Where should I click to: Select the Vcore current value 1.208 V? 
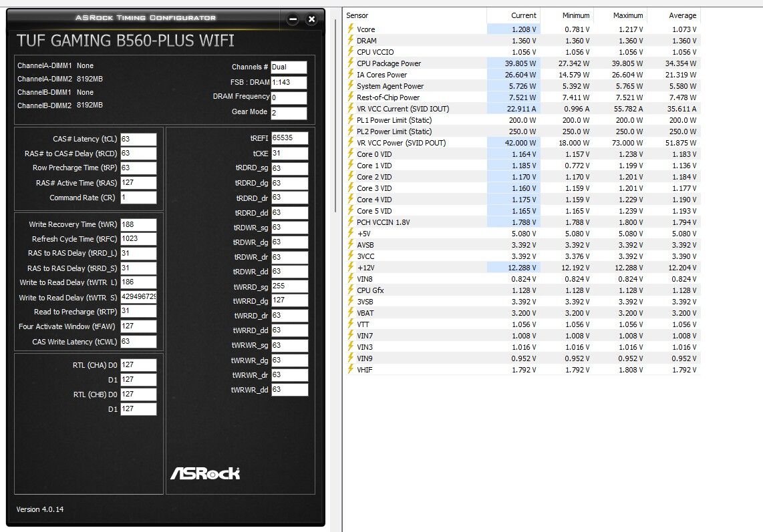524,29
